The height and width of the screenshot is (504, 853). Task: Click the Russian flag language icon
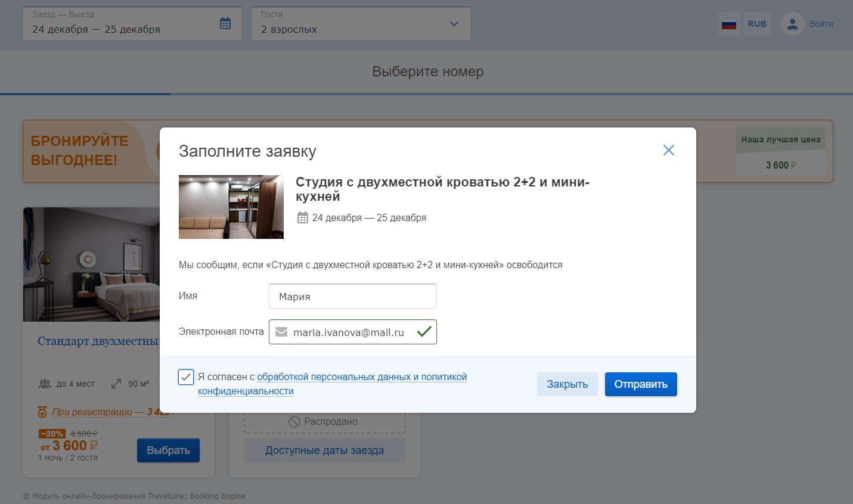pos(729,24)
